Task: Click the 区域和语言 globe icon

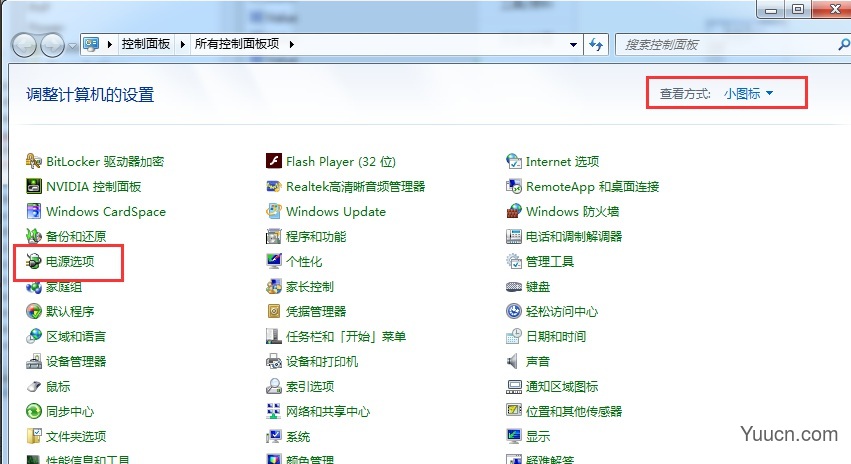Action: pos(34,336)
